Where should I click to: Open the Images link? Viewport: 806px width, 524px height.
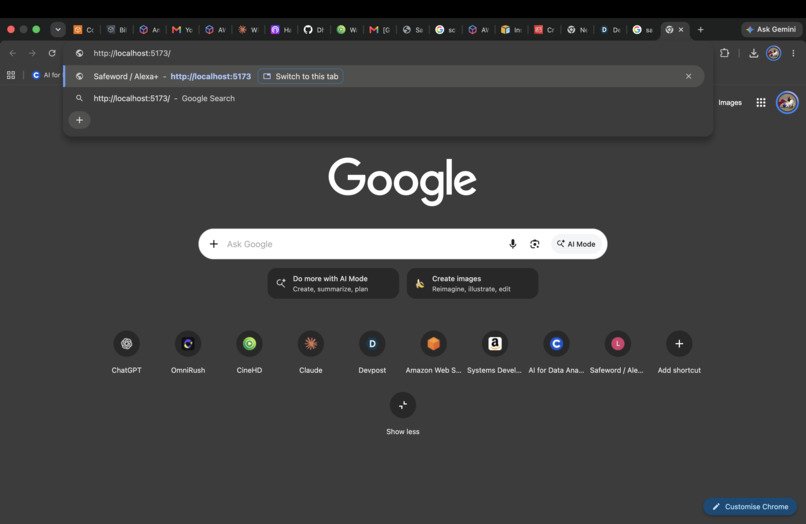pos(730,102)
